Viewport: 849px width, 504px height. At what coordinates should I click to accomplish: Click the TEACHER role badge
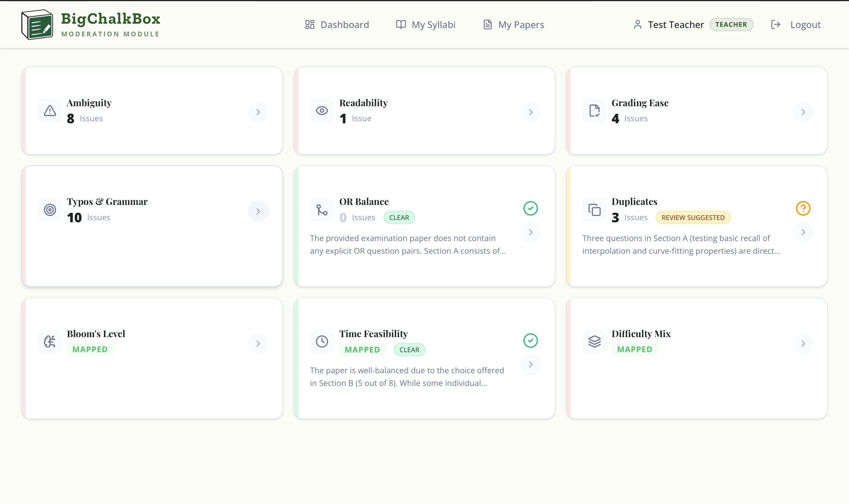(731, 25)
